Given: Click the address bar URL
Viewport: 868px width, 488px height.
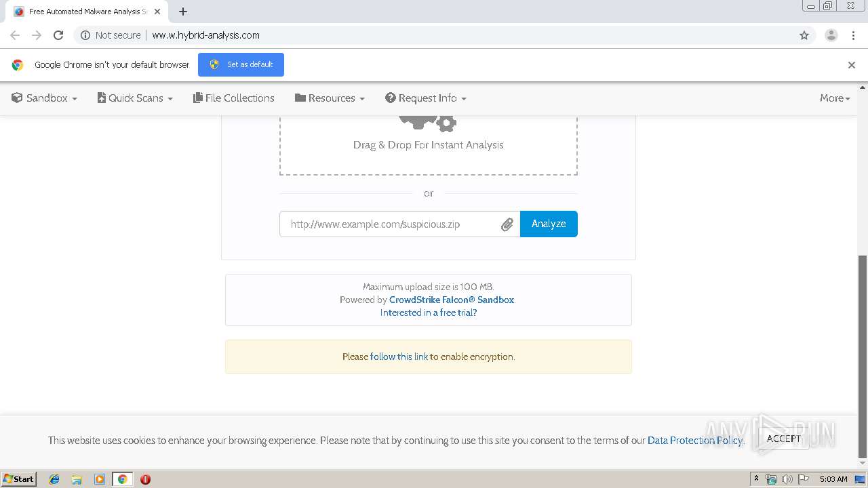Looking at the screenshot, I should click(205, 35).
